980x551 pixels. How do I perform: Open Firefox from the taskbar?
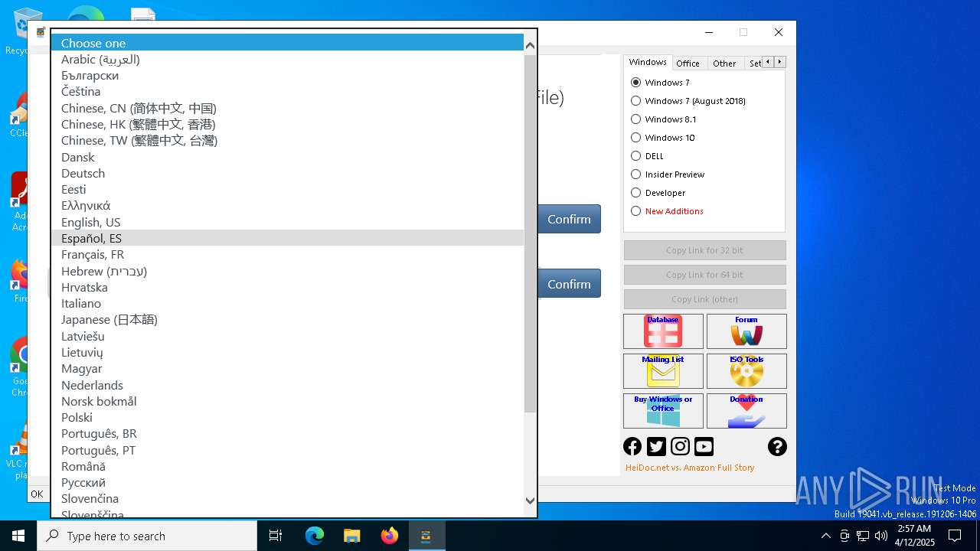390,536
